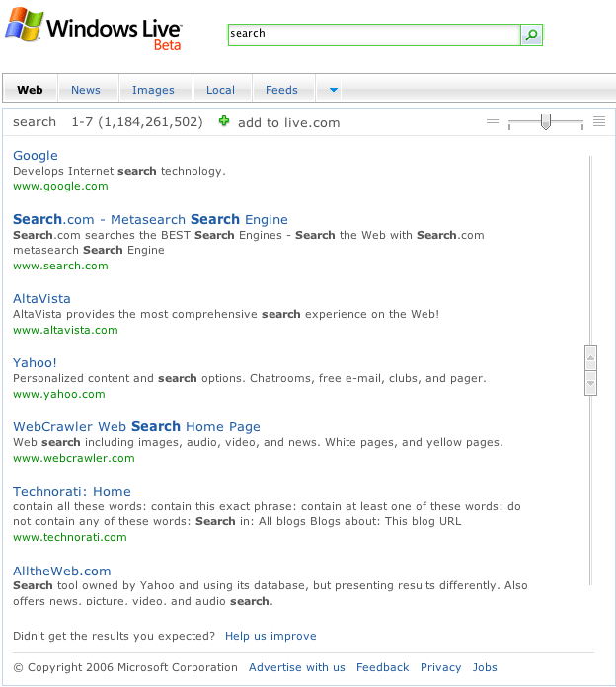Switch to the Local tab
The width and height of the screenshot is (616, 687).
pos(220,90)
